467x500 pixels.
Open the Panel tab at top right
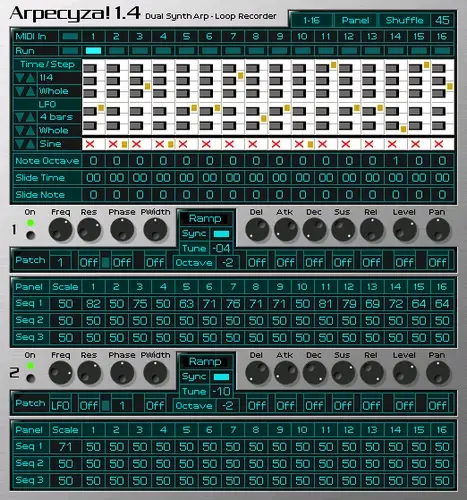[x=355, y=20]
